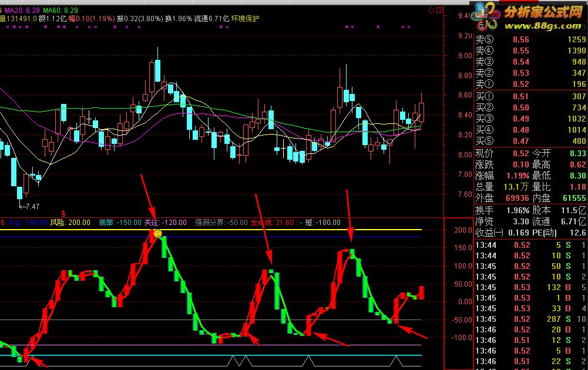
Task: Click the 内盘 value 61555
Action: (574, 198)
